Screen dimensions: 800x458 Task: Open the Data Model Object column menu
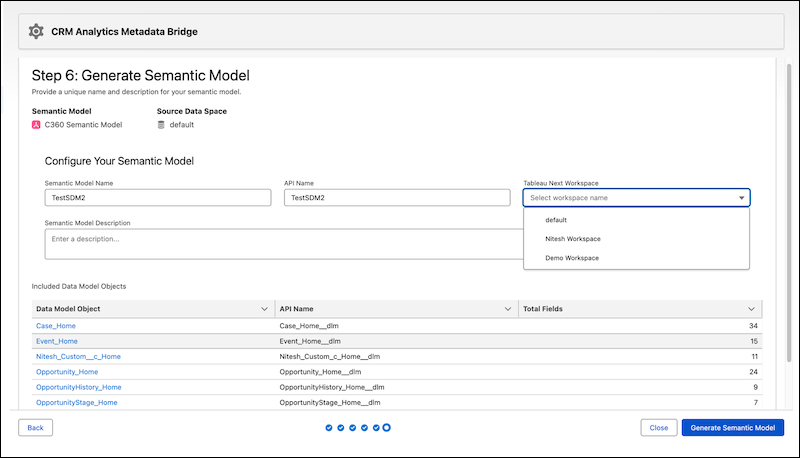tap(264, 309)
